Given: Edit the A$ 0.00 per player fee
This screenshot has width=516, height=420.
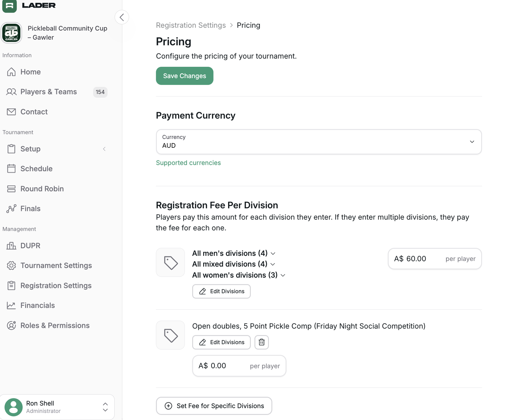Looking at the screenshot, I should point(239,366).
